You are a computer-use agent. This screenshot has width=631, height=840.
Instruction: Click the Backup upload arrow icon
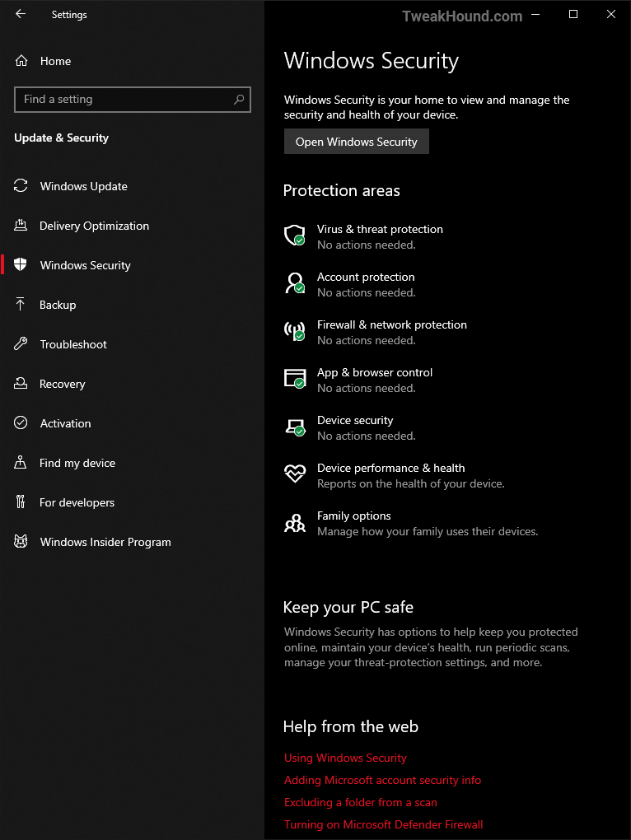(21, 304)
